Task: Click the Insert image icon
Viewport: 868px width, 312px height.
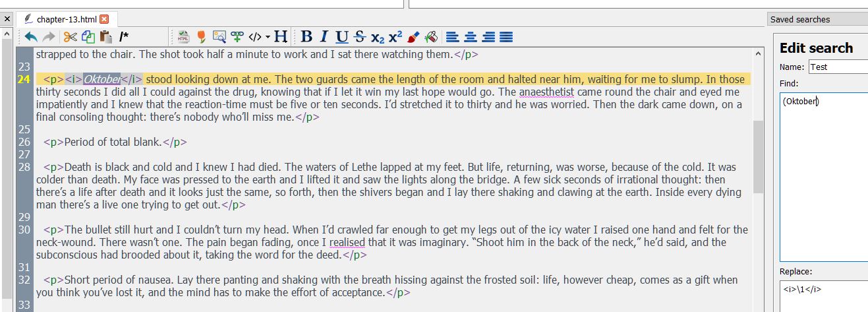Action: point(219,37)
